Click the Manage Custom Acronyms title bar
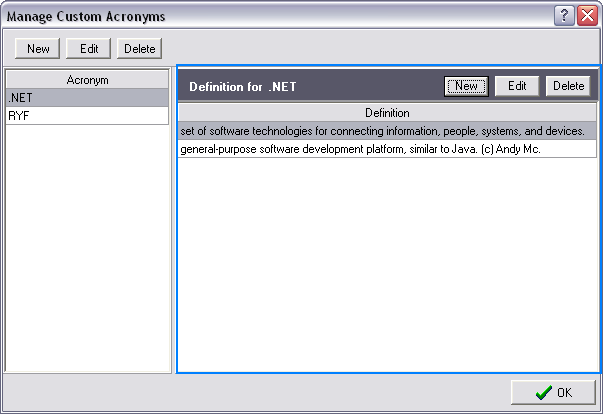 [x=250, y=15]
